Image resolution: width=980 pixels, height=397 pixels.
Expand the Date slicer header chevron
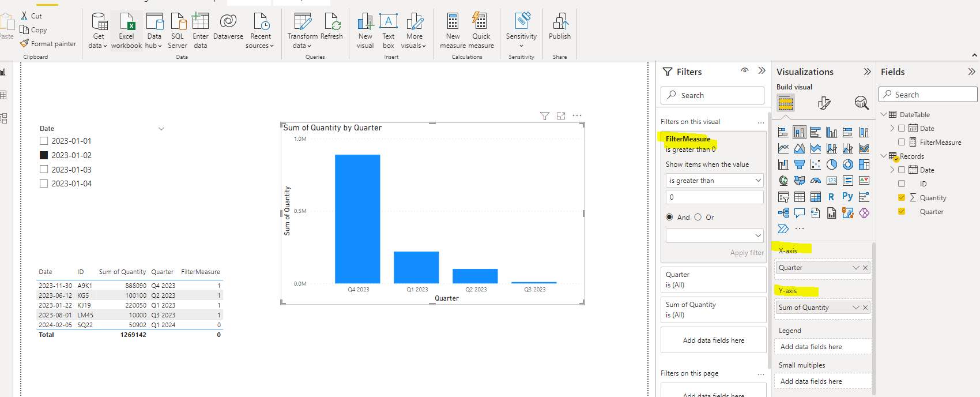click(x=161, y=129)
